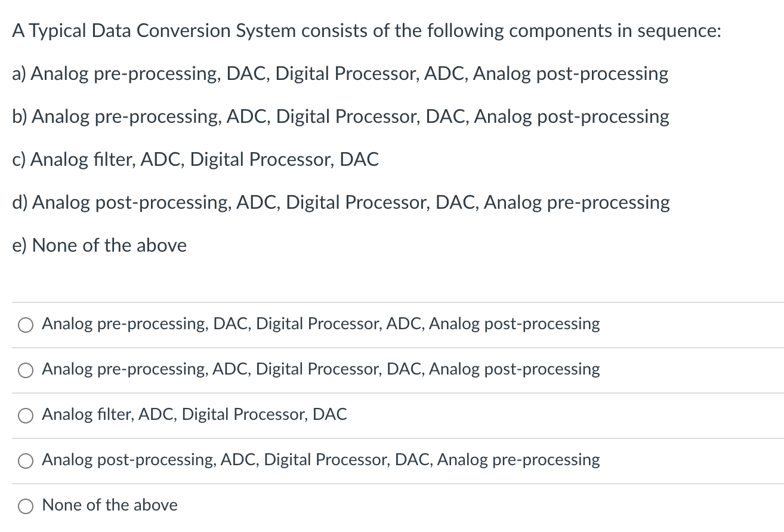The height and width of the screenshot is (532, 784).
Task: Click answer choice c) in the question body
Action: 195,159
